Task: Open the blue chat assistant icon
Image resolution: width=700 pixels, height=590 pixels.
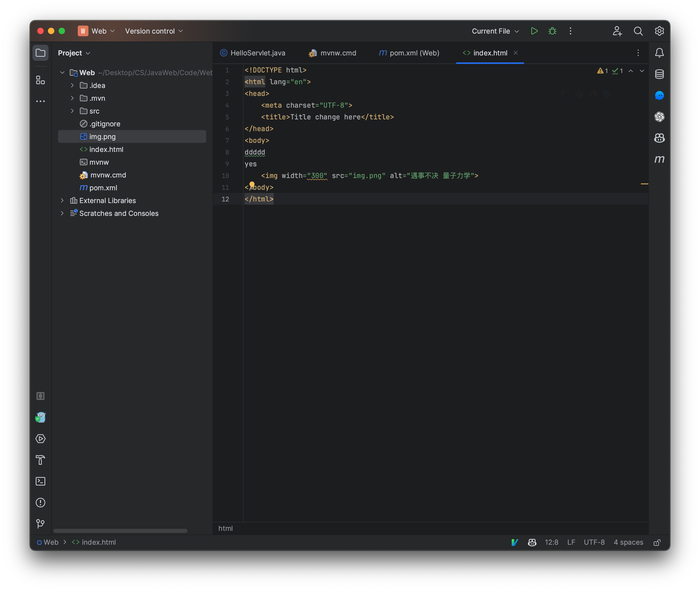Action: tap(659, 96)
